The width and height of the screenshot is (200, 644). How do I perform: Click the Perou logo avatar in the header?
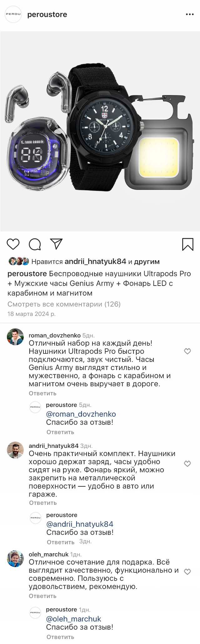pos(13,14)
